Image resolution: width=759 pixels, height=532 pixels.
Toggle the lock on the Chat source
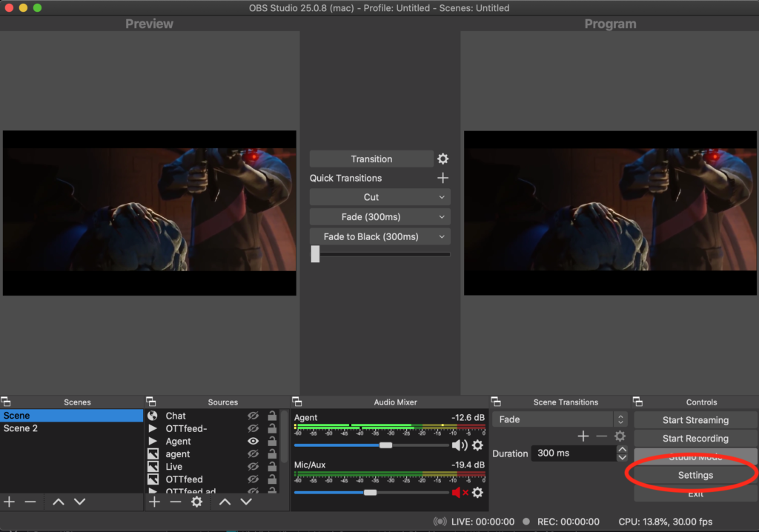[272, 416]
